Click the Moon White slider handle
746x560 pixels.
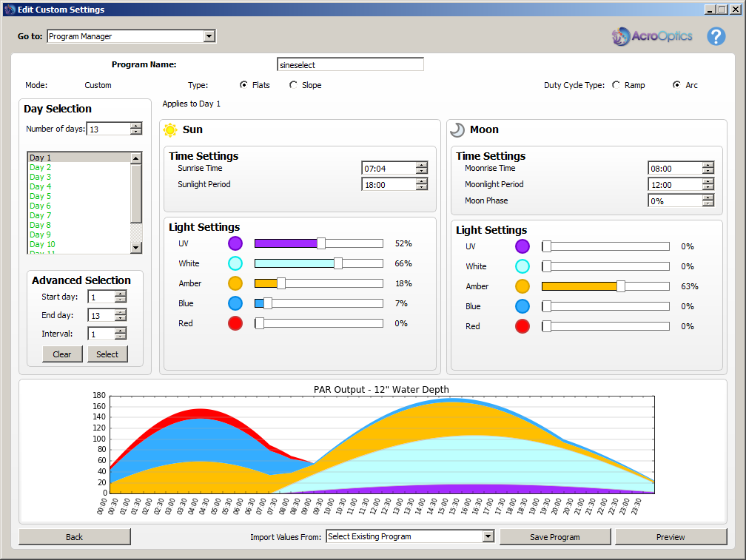tap(547, 266)
